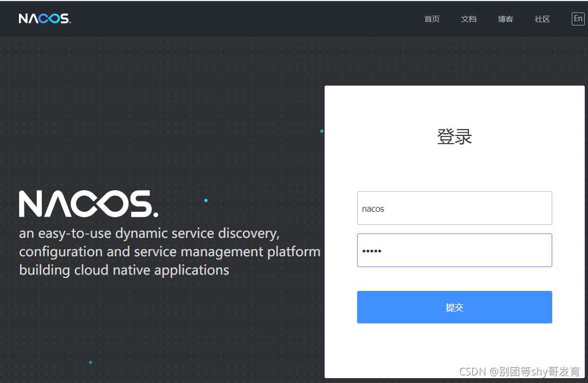The image size is (588, 383).
Task: Click the large NACOS logo beside the login form
Action: (x=88, y=204)
